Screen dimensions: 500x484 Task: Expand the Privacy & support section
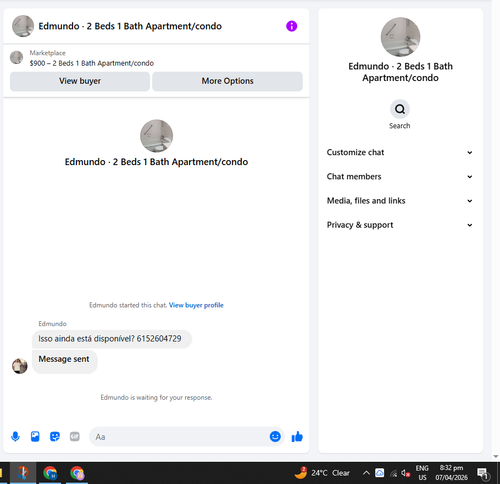400,225
